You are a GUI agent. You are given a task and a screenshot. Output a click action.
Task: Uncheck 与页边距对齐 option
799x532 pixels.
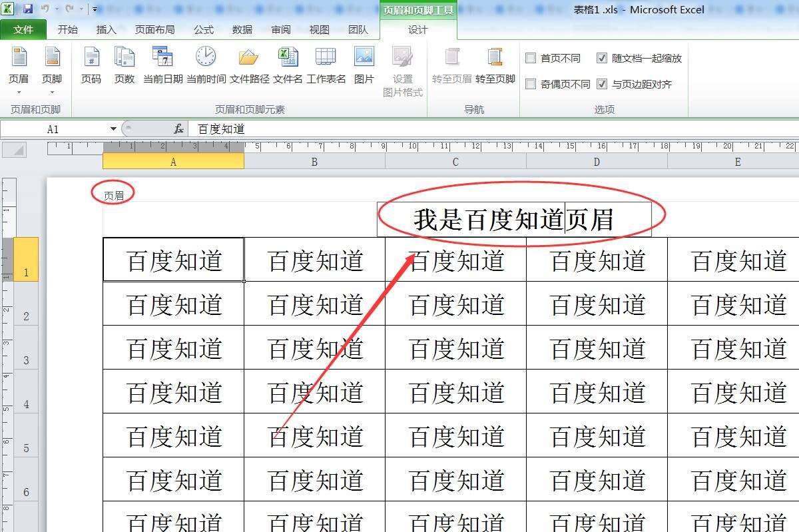[x=602, y=84]
